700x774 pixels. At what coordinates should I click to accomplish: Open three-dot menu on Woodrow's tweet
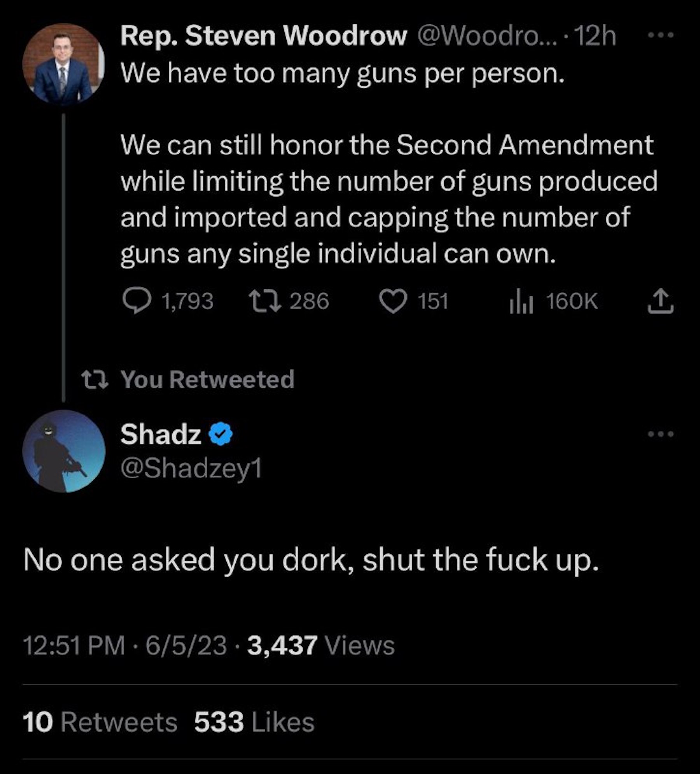660,35
